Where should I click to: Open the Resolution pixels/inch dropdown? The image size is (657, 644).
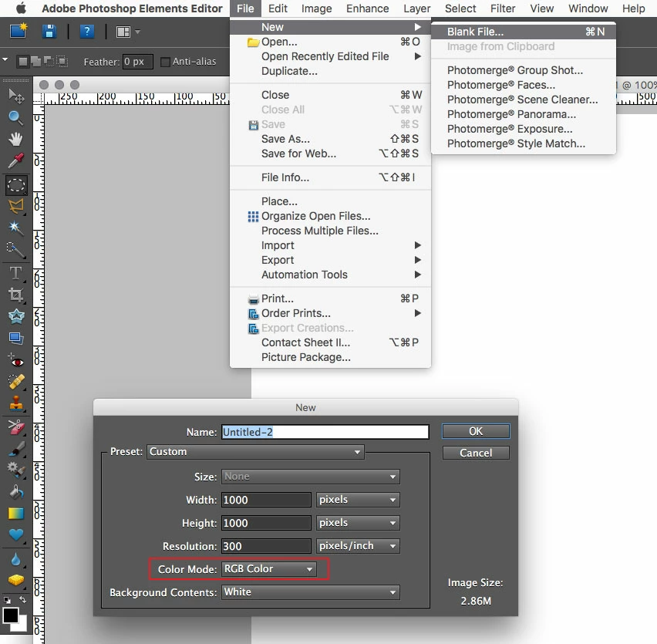coord(358,545)
